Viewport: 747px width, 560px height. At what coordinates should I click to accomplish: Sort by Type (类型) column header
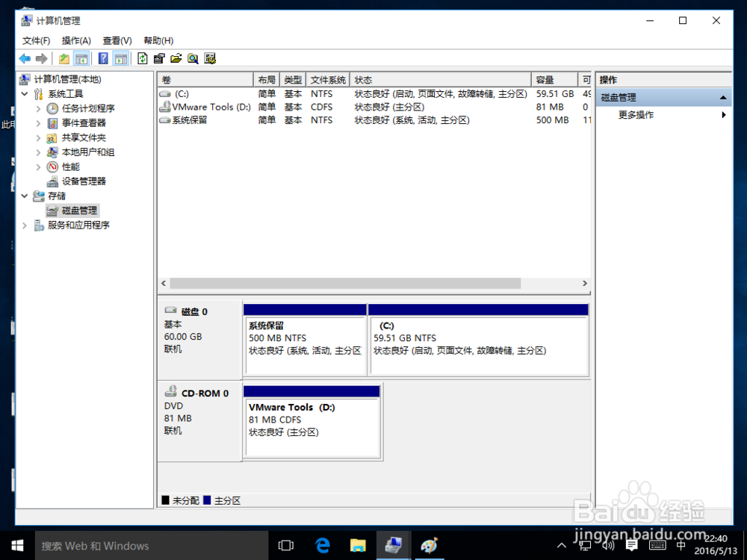pyautogui.click(x=293, y=80)
